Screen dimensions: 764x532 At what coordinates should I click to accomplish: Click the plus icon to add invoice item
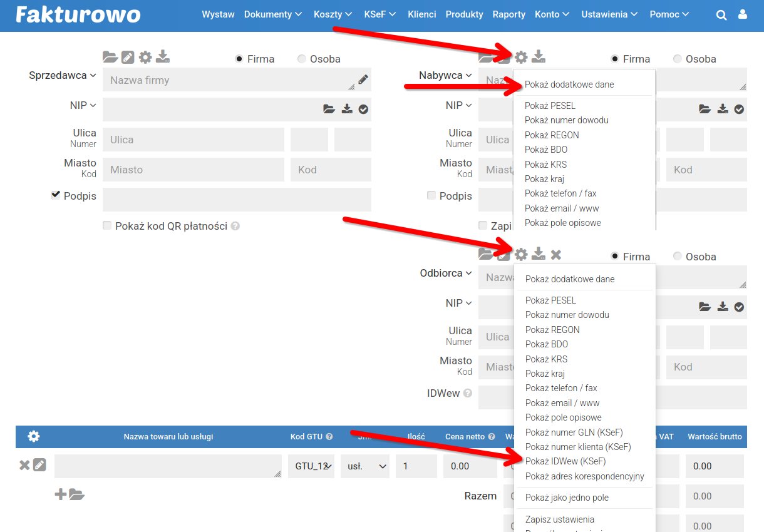point(60,494)
